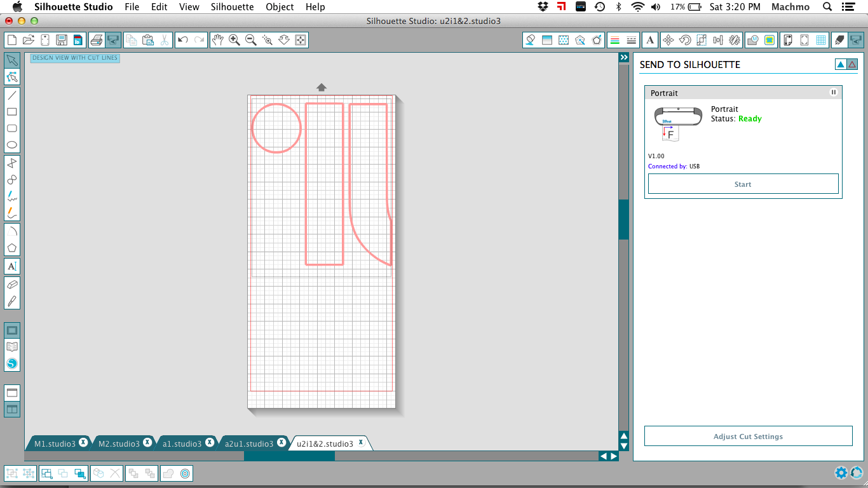Open the Text Style 'A' panel
The width and height of the screenshot is (868, 488).
coord(650,40)
